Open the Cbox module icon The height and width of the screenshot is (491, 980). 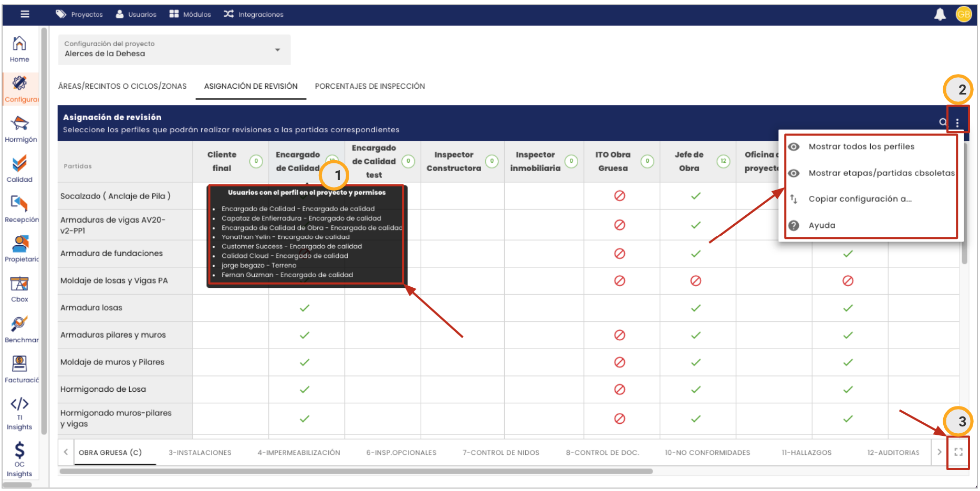19,289
